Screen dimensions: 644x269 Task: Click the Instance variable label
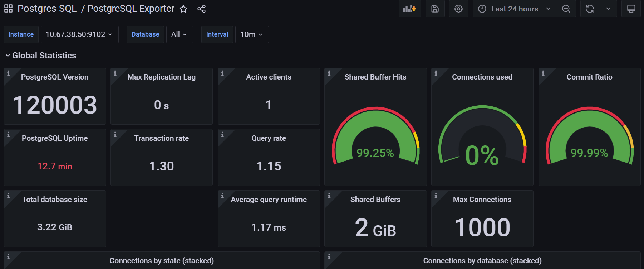(21, 34)
